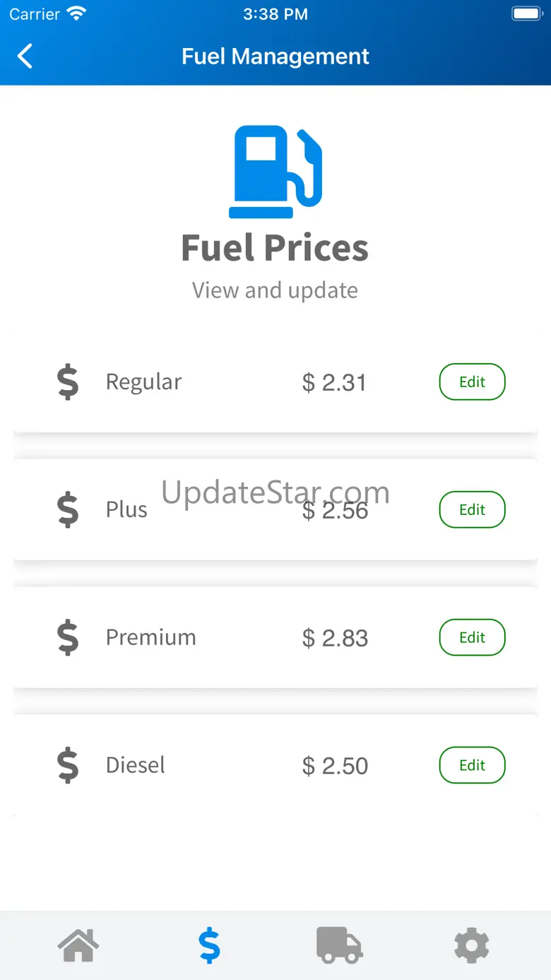Image resolution: width=551 pixels, height=980 pixels.
Task: Edit the Plus fuel price
Action: 472,510
